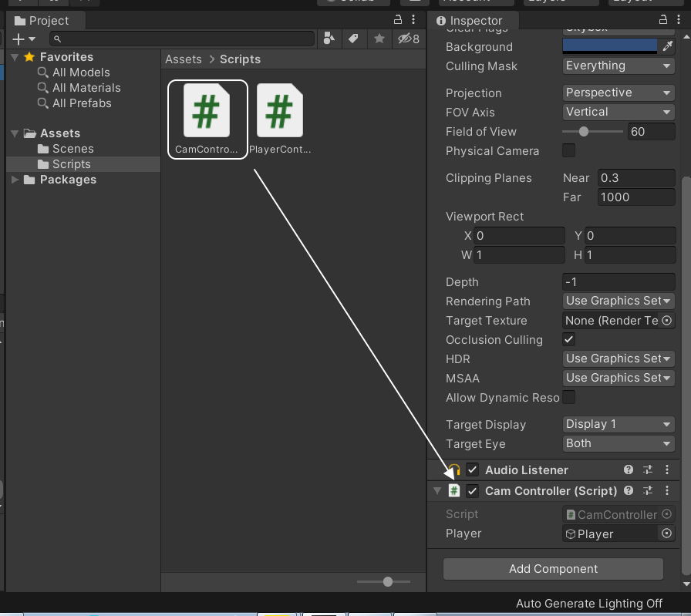
Task: Open Cam Controller three-dot options menu
Action: (x=667, y=490)
